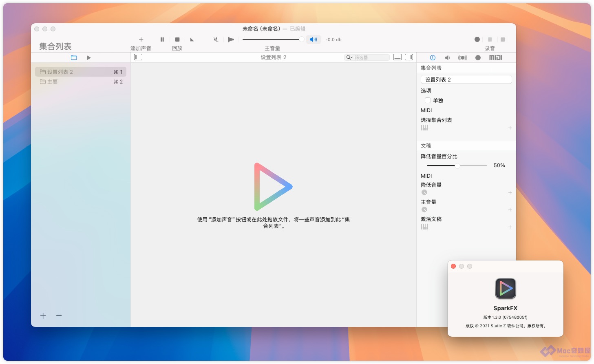The image size is (594, 364).
Task: Open the surround output inspector tab
Action: 462,57
